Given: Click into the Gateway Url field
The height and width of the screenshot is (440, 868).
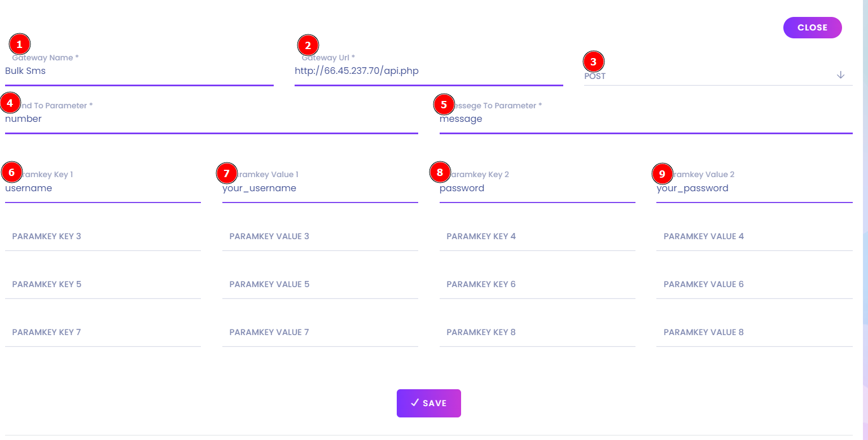Looking at the screenshot, I should [429, 72].
